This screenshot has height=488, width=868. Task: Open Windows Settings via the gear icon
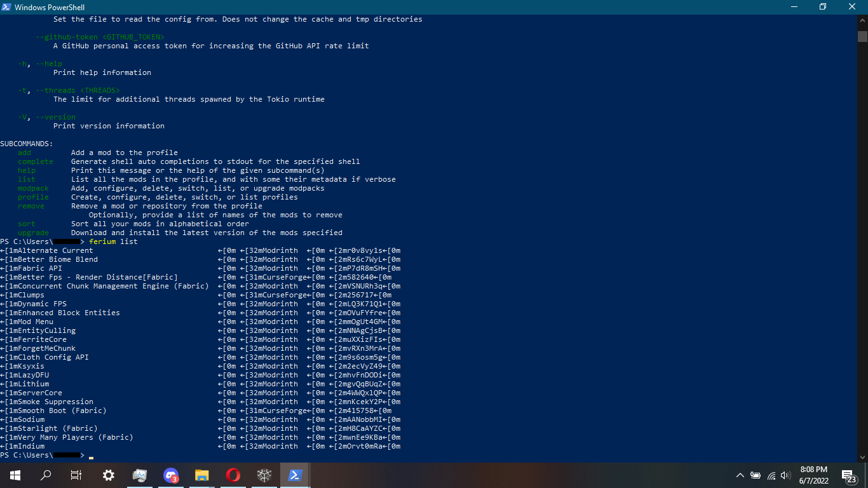coord(108,475)
